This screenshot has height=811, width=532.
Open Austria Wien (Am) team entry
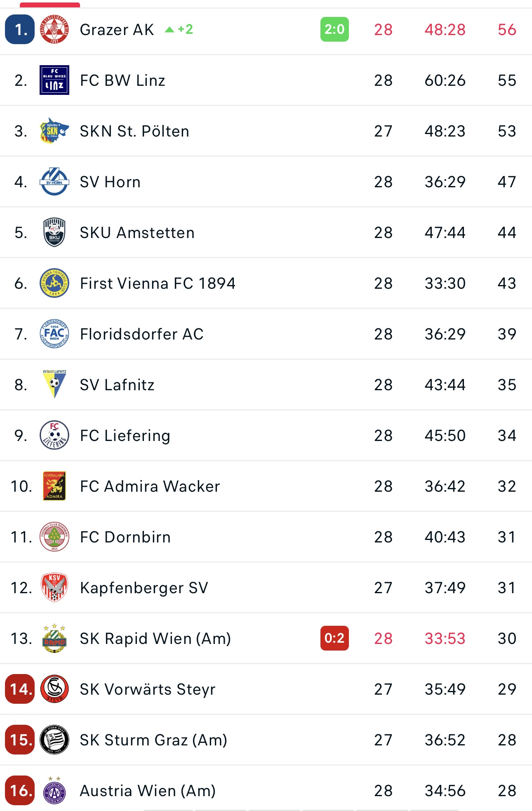[x=266, y=790]
